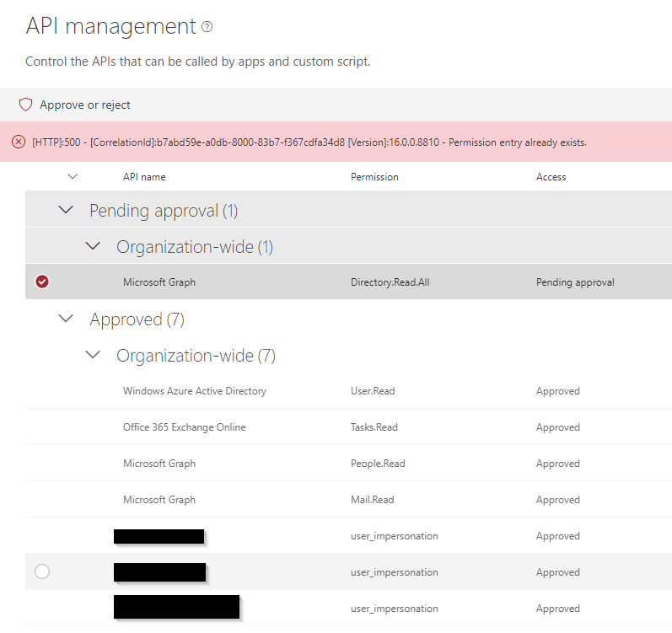672x633 pixels.
Task: Click Mail.Read permission cell
Action: click(x=373, y=500)
